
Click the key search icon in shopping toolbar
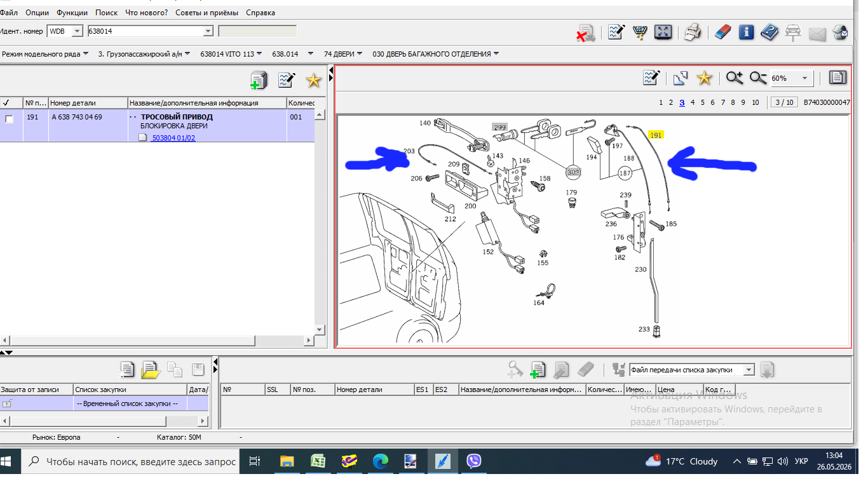514,369
